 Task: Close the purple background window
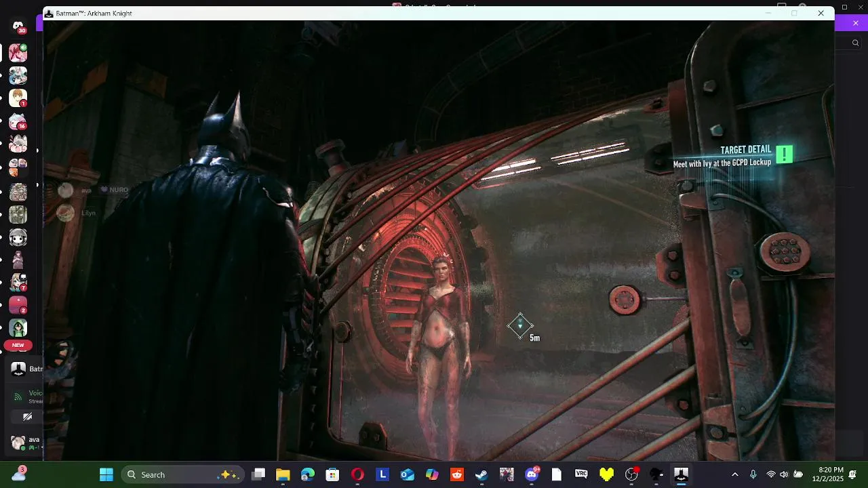tap(855, 23)
